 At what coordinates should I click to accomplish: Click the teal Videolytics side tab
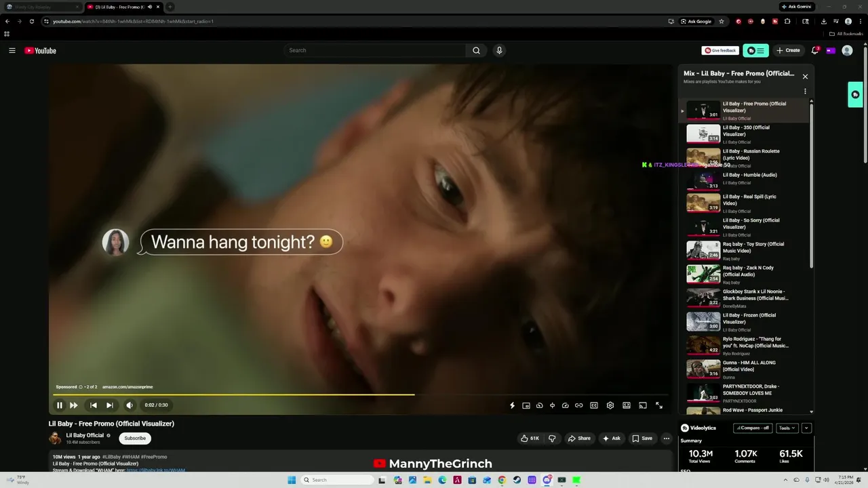click(855, 95)
